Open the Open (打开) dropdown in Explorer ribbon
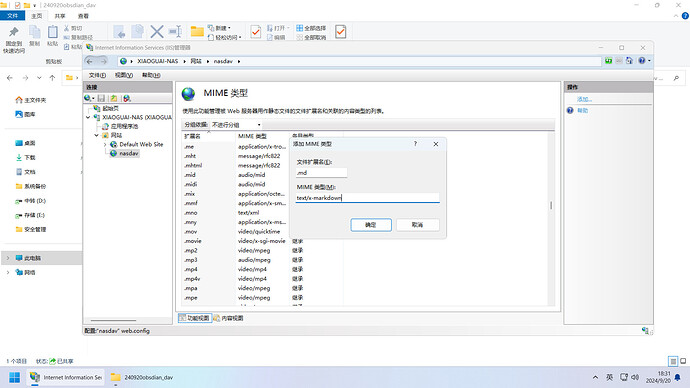Image resolution: width=690 pixels, height=388 pixels. coord(278,28)
